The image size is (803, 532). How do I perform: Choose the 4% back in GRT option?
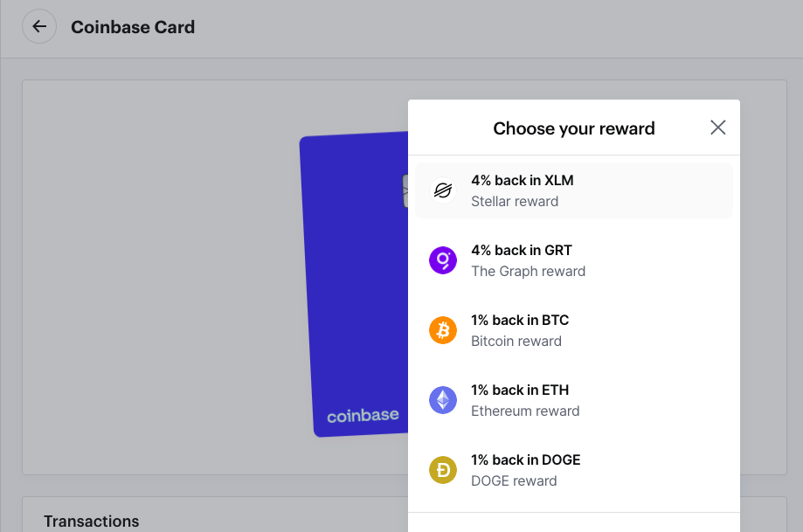click(574, 260)
